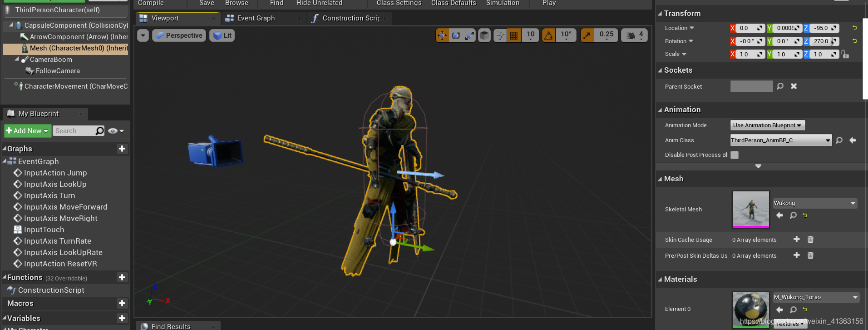Reset Rotation to default arrow

(854, 41)
